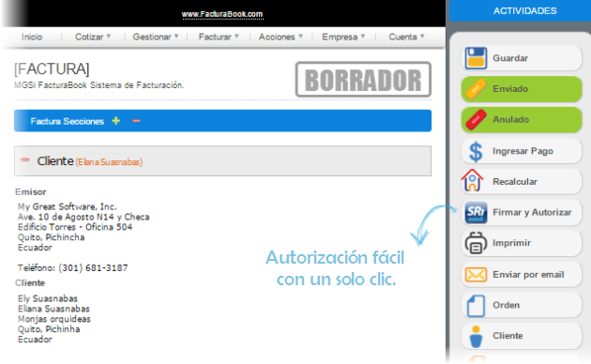591x364 pixels.
Task: Click the Guardar floppy disk icon
Action: [x=476, y=58]
